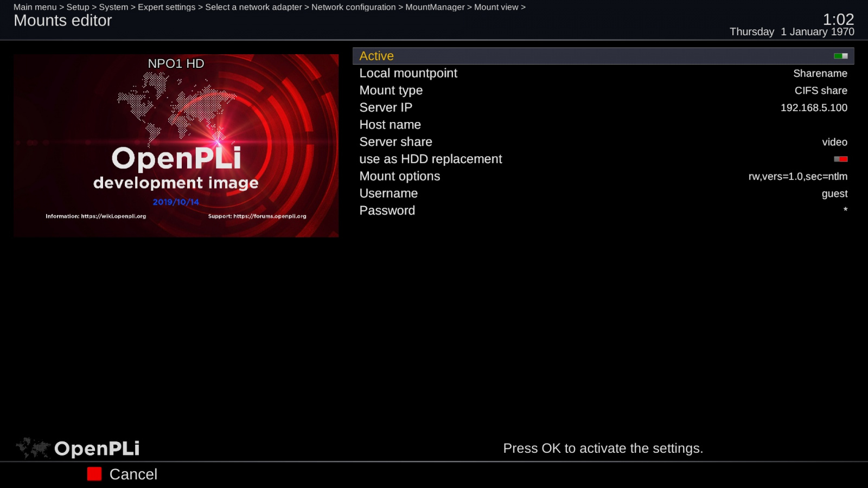868x488 pixels.
Task: Click the NPO1 HD channel name
Action: [x=176, y=63]
